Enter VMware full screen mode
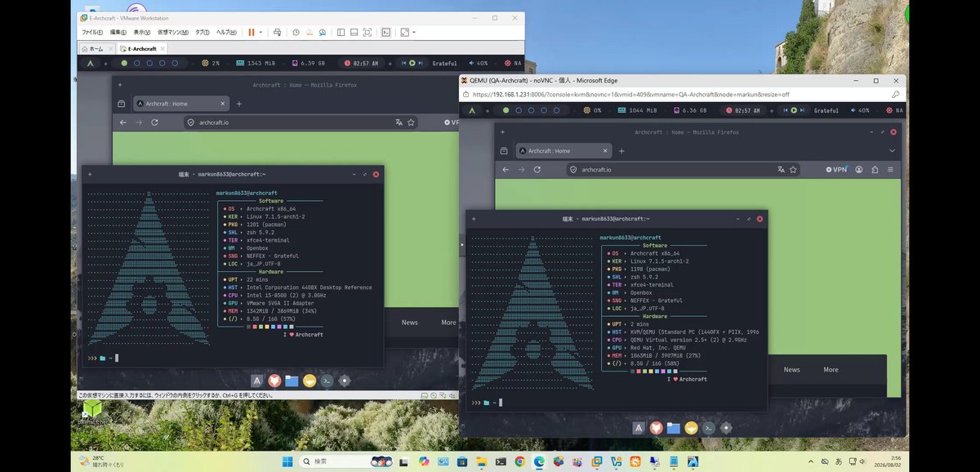The image size is (980, 472). point(367,32)
